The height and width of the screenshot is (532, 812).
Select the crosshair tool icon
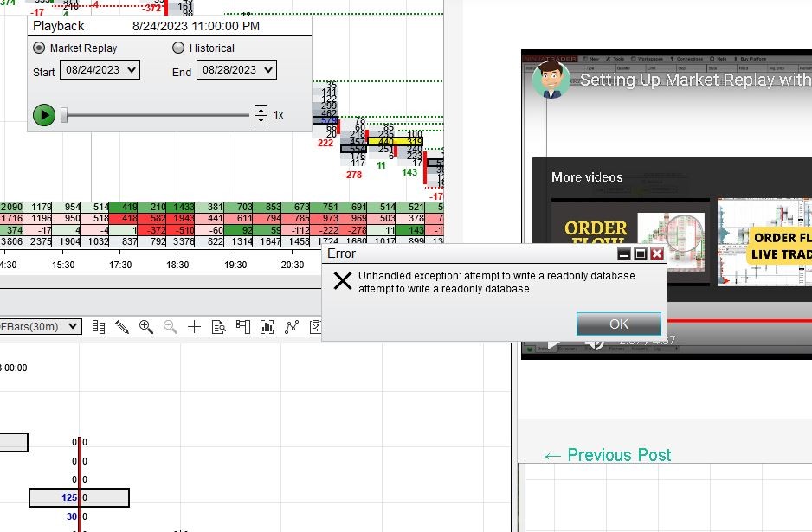point(194,327)
